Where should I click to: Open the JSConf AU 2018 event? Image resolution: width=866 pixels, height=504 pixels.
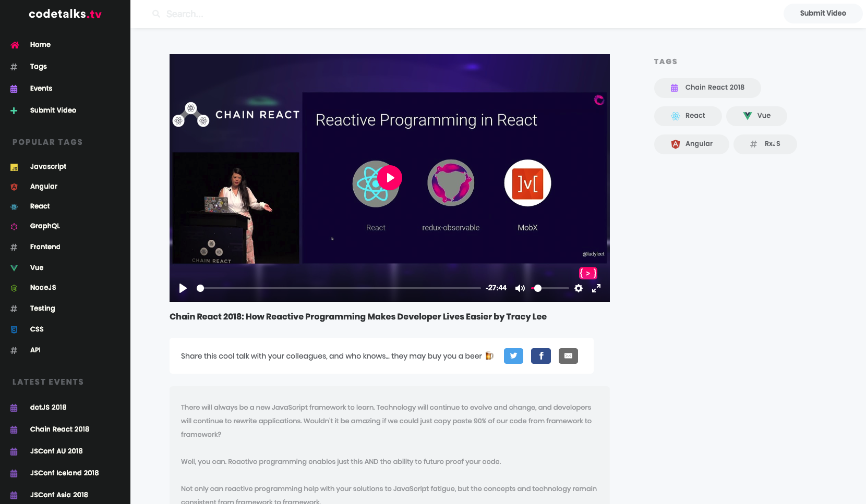click(x=56, y=451)
